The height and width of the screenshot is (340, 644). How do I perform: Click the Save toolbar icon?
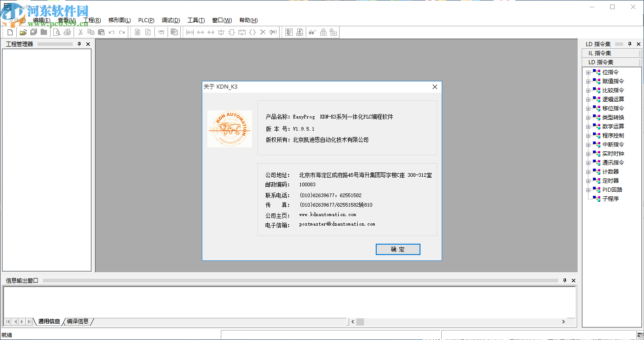[44, 32]
